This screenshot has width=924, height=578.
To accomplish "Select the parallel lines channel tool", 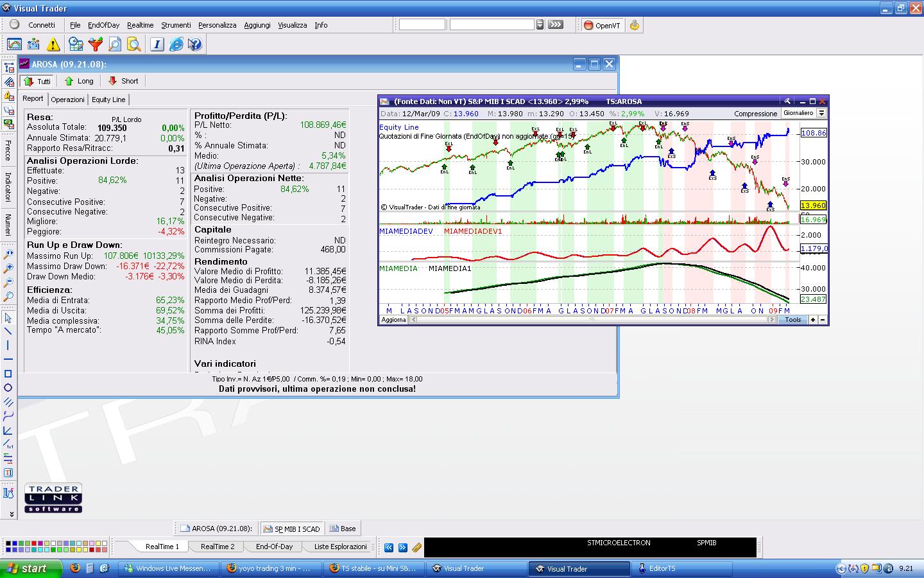I will click(x=8, y=402).
